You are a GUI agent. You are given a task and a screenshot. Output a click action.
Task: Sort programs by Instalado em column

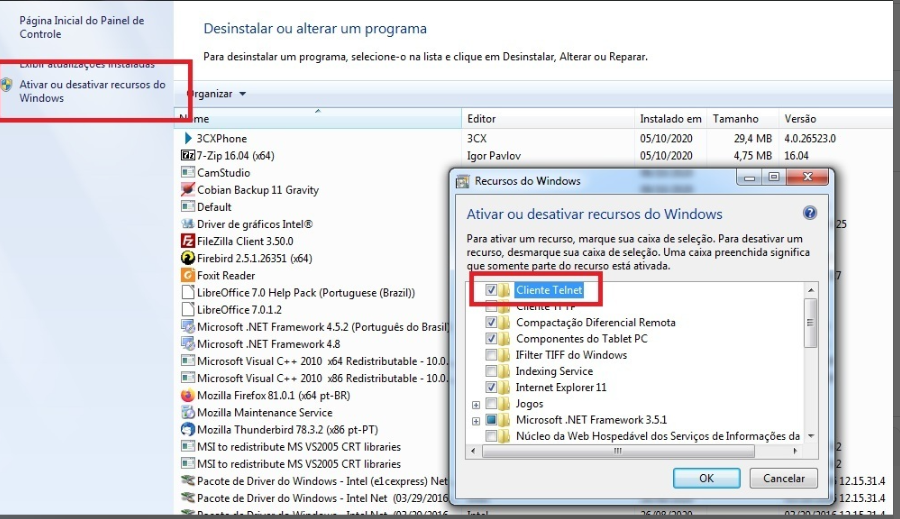point(670,119)
